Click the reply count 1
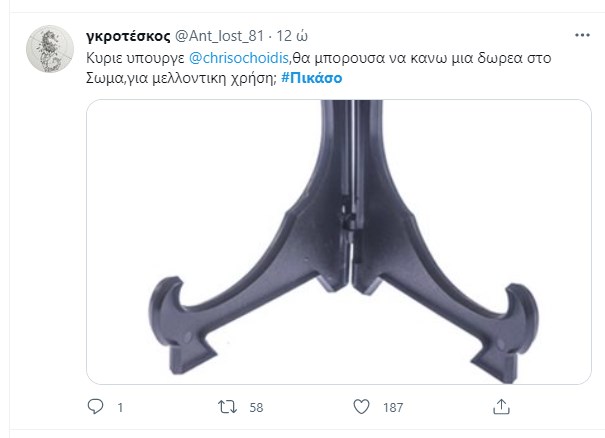605x438 pixels. click(x=120, y=408)
